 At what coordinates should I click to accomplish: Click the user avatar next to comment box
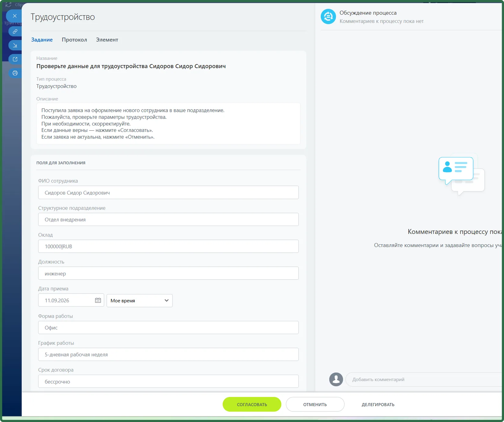(x=336, y=379)
